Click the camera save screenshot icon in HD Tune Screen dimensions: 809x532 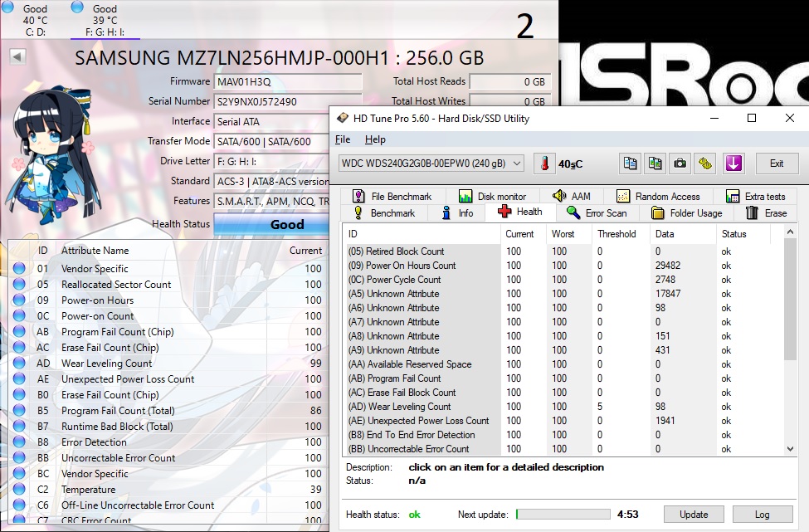pos(680,164)
